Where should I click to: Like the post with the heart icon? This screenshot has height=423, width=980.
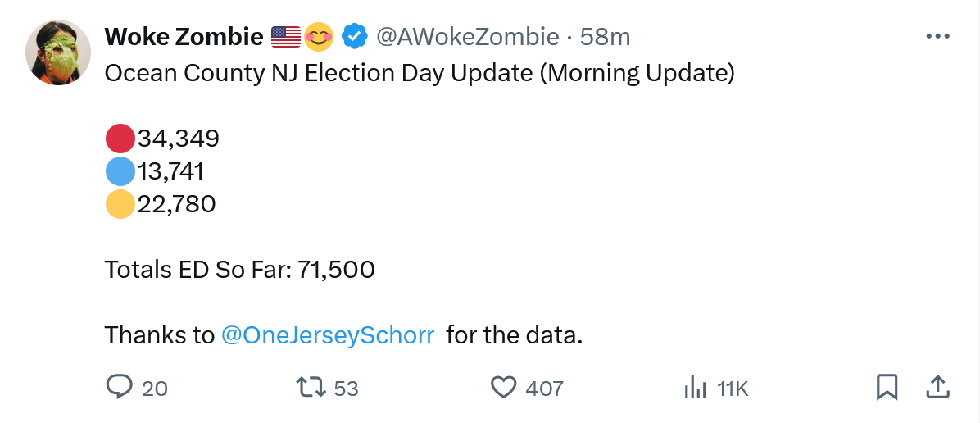503,387
